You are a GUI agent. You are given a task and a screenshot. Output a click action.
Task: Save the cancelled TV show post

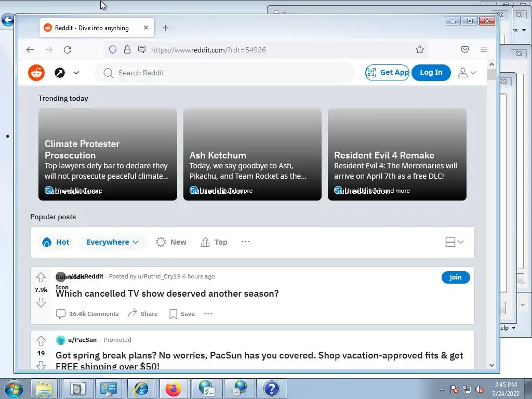point(182,314)
